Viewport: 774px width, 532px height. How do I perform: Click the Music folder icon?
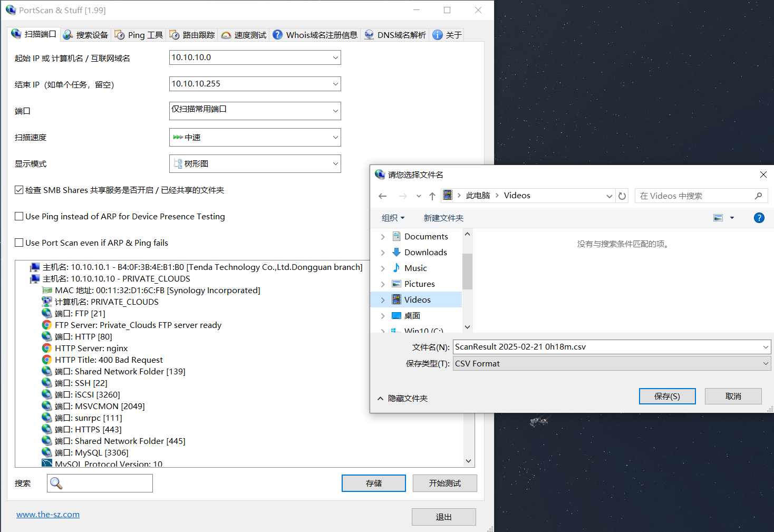396,268
